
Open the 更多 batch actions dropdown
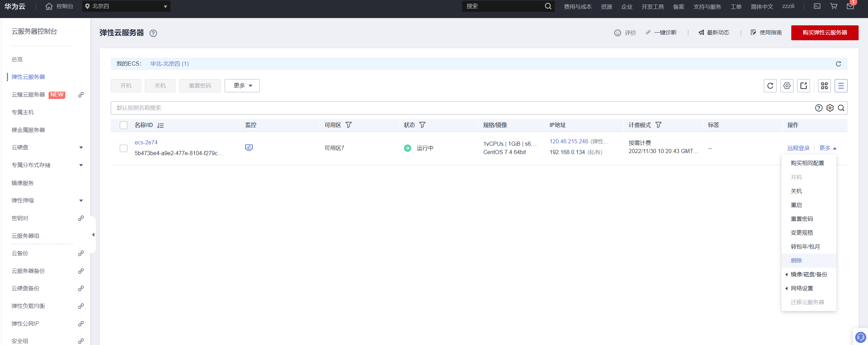click(242, 86)
